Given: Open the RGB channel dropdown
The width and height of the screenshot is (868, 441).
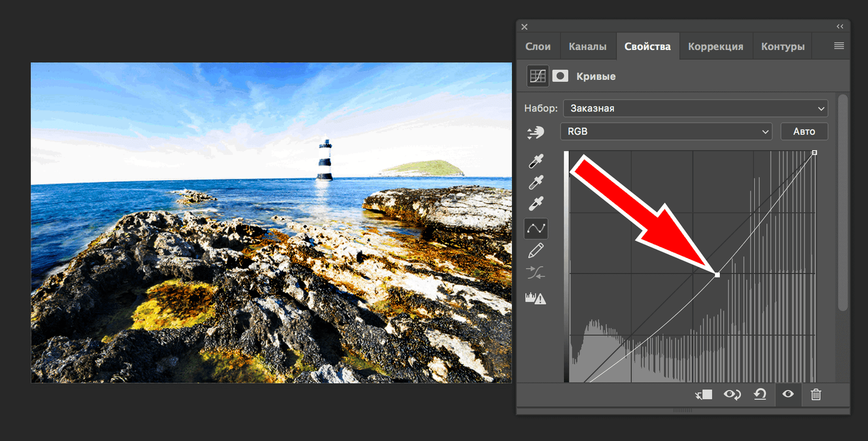Looking at the screenshot, I should point(666,131).
